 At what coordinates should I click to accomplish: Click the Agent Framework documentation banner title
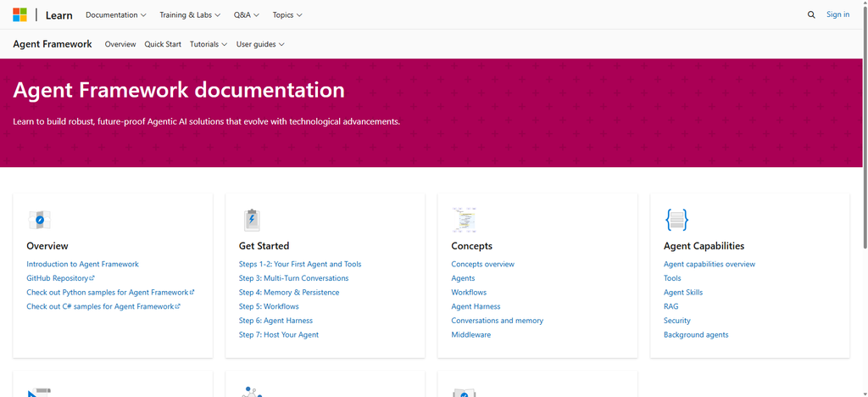(x=179, y=90)
